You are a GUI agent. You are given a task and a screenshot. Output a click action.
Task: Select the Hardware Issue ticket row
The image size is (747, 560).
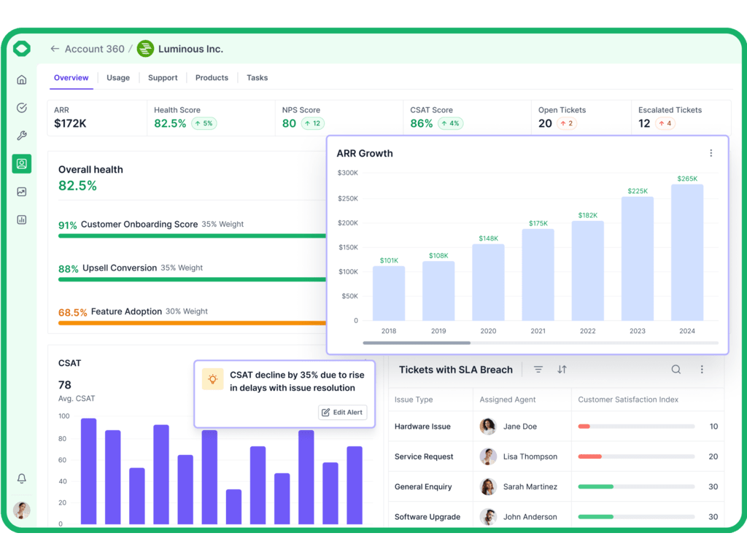tap(422, 427)
